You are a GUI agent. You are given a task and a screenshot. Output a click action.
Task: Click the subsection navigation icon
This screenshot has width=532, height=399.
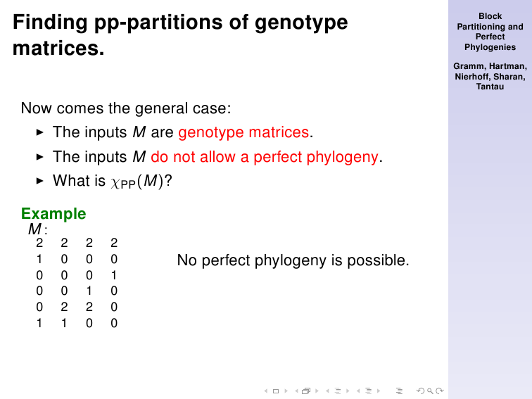pos(338,391)
